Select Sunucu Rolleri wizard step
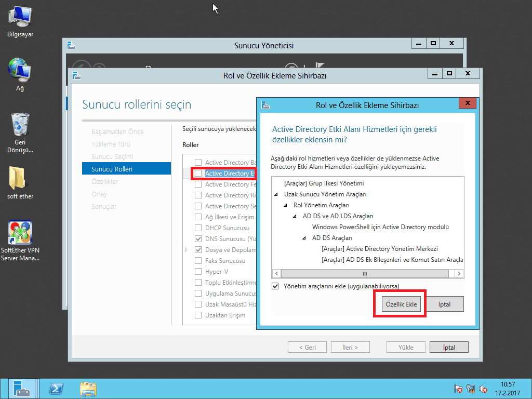 coord(112,169)
